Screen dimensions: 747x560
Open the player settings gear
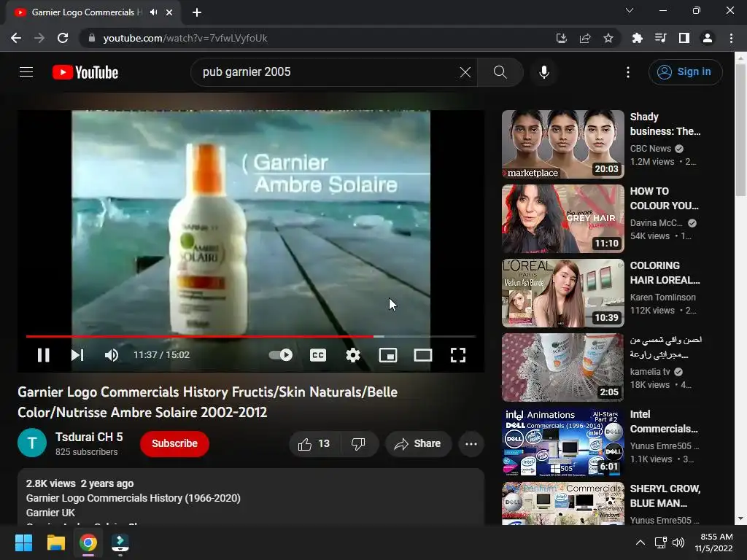coord(353,355)
